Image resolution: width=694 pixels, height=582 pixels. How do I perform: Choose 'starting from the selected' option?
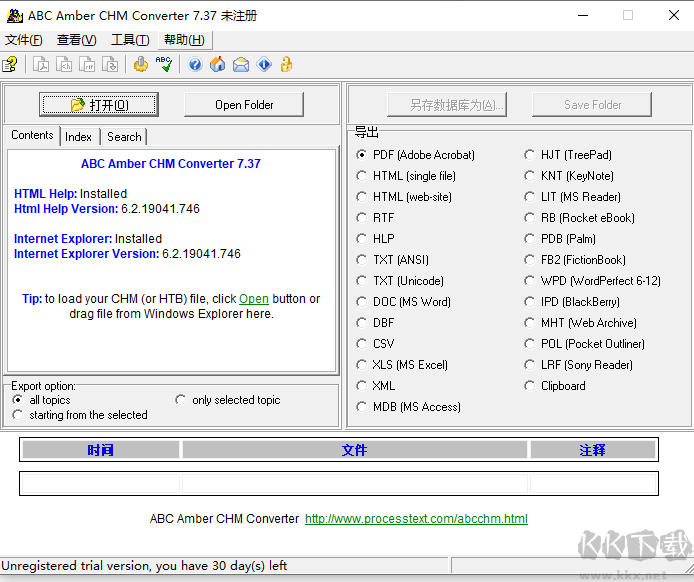coord(18,415)
